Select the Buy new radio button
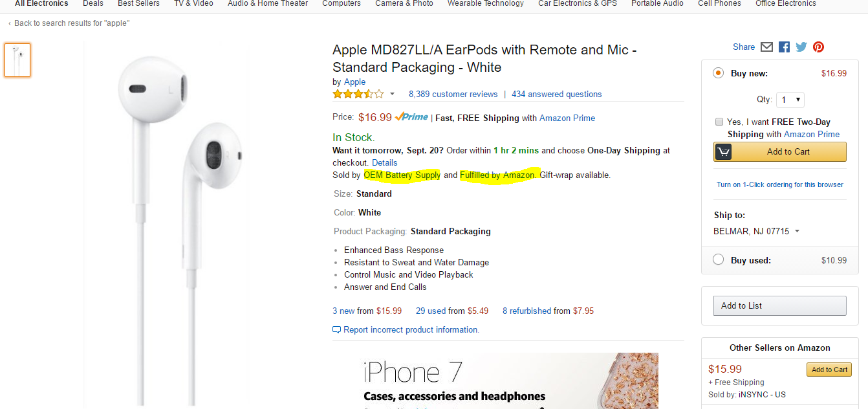The image size is (868, 409). [x=718, y=73]
